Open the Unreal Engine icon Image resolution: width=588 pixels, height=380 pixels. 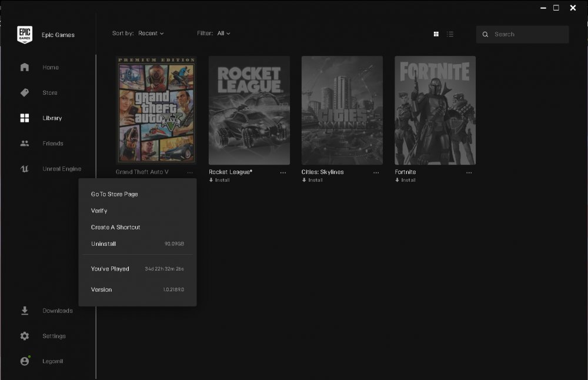point(25,169)
